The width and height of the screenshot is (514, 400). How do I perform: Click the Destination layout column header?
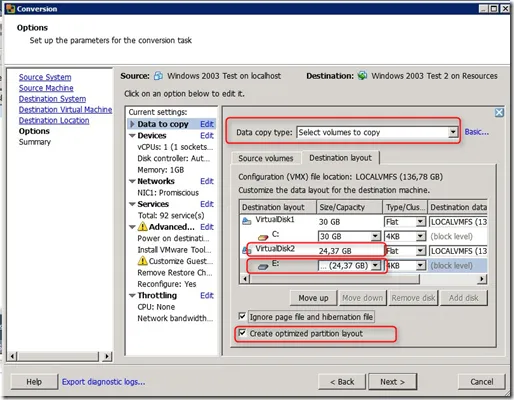coord(278,207)
